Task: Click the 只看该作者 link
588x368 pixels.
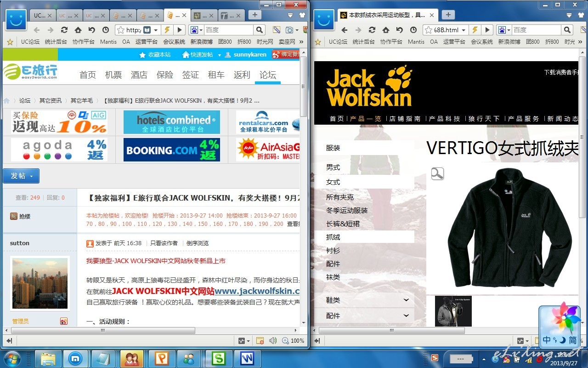Action: 164,243
